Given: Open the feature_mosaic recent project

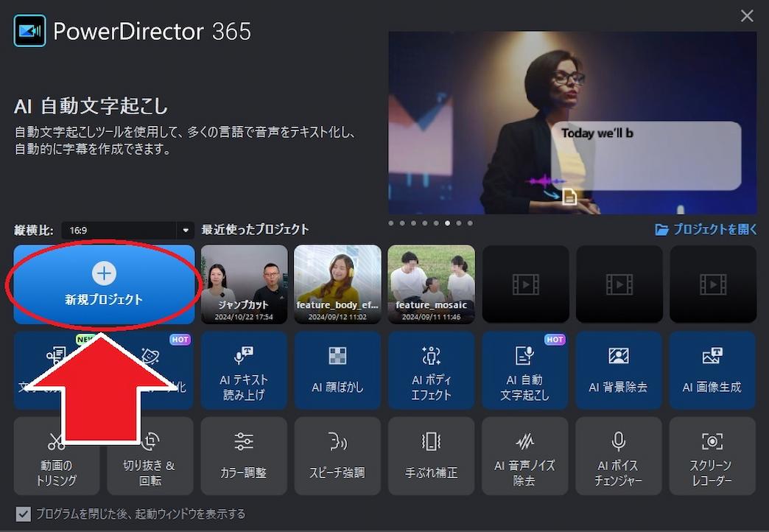Looking at the screenshot, I should click(431, 284).
